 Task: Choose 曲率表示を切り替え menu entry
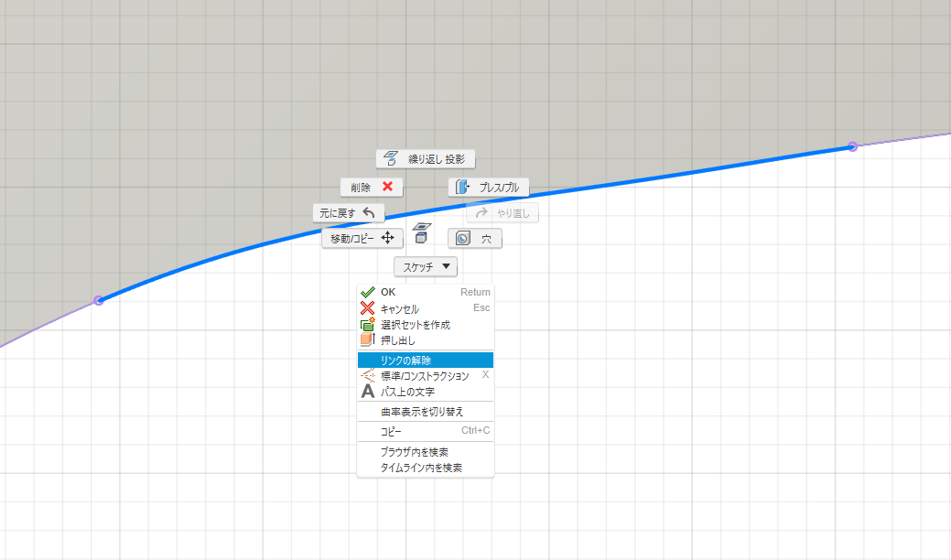pos(426,412)
